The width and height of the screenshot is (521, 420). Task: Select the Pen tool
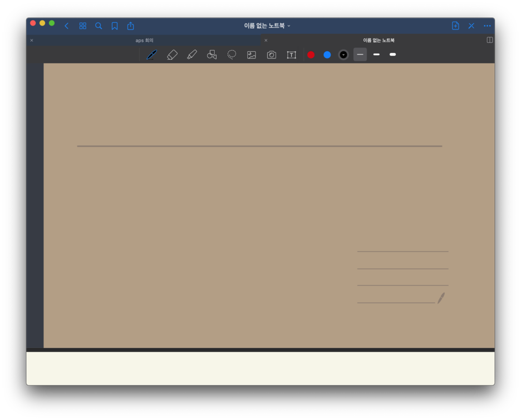point(152,55)
